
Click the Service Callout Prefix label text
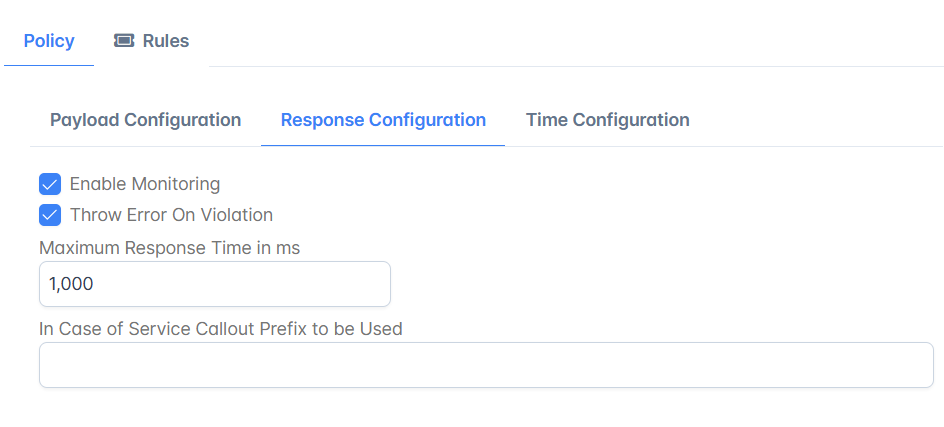[221, 329]
